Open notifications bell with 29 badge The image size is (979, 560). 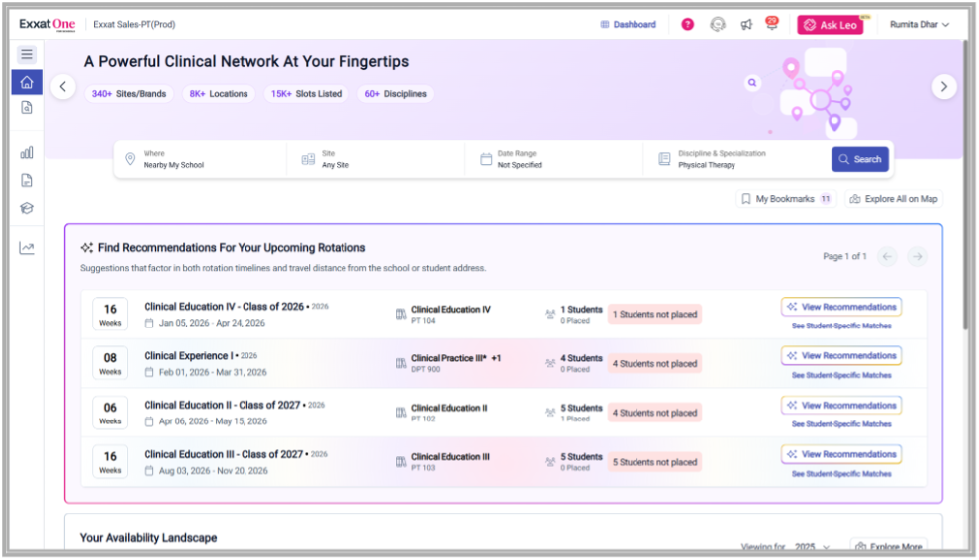point(772,24)
